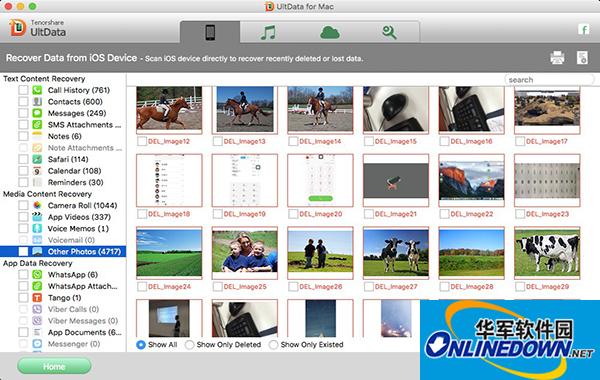
Task: Open the iCloud backup recovery tab
Action: (x=330, y=32)
